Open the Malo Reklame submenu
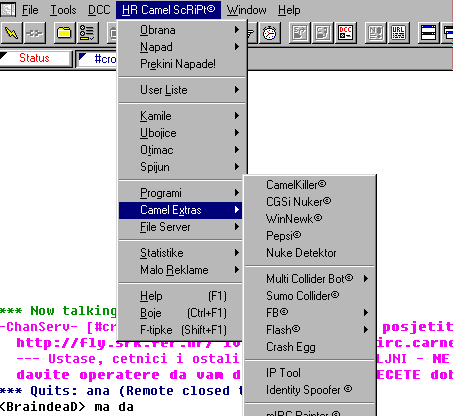Image resolution: width=453 pixels, height=416 pixels. [181, 270]
